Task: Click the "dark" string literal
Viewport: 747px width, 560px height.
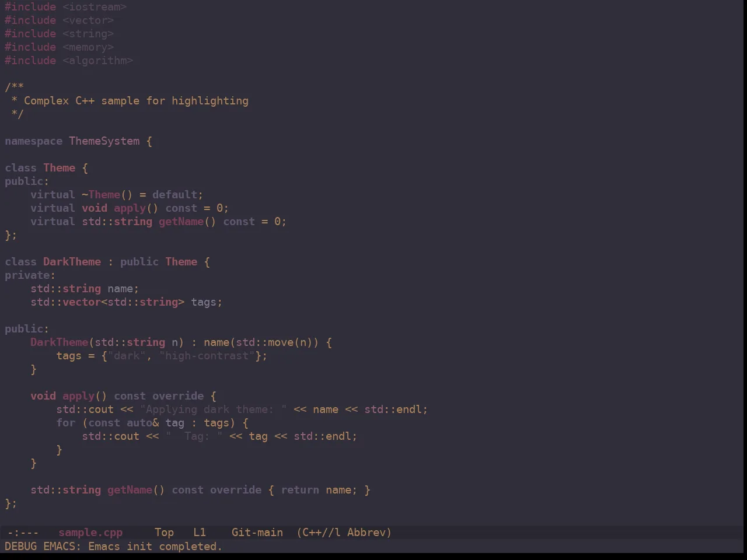Action: pos(127,356)
